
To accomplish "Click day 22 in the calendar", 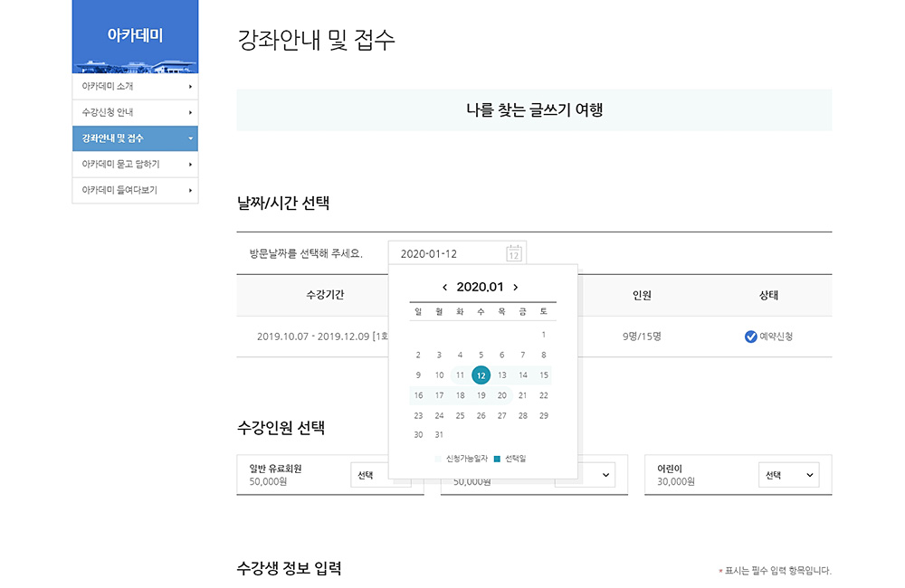I will (544, 395).
